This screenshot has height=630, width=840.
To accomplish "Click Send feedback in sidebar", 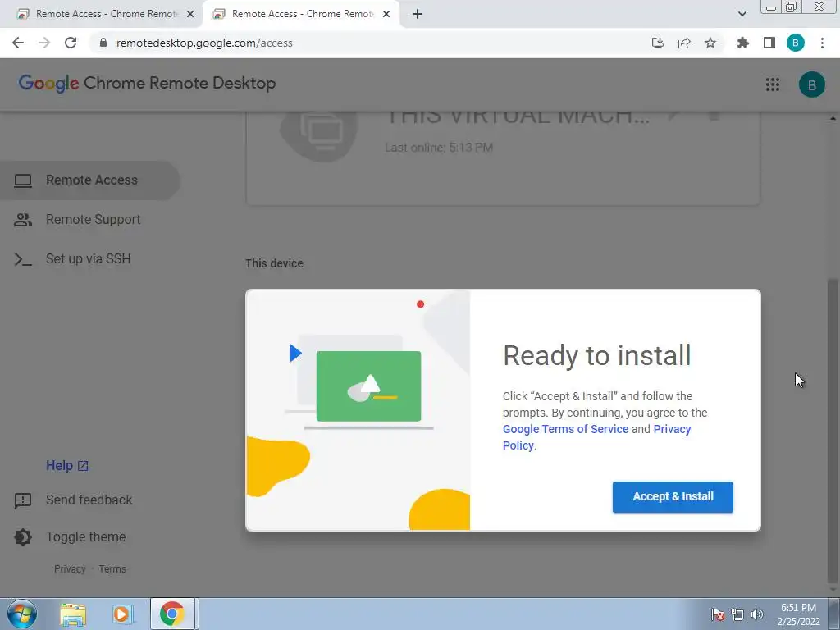I will (x=89, y=500).
